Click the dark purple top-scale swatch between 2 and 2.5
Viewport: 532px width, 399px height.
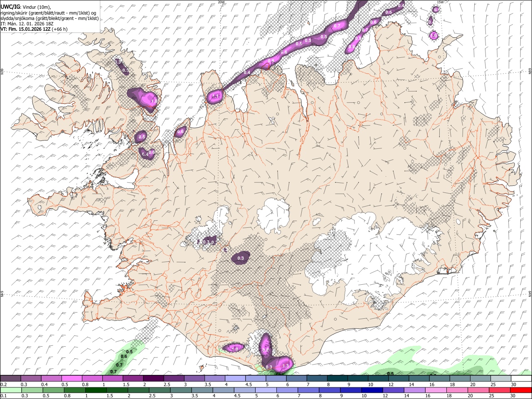pos(153,379)
